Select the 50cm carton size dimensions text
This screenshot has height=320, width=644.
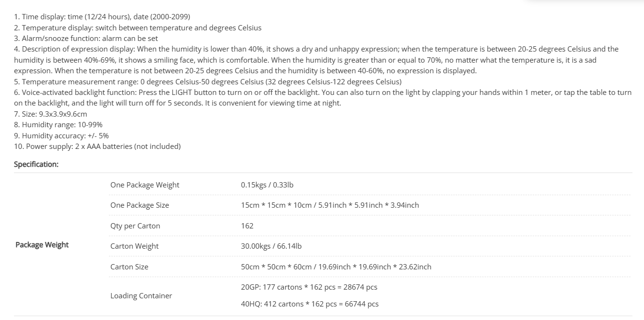[336, 267]
